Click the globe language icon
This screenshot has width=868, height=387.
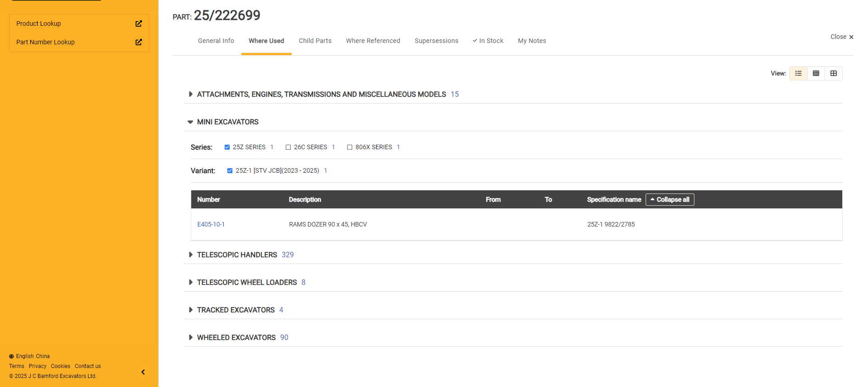point(12,356)
